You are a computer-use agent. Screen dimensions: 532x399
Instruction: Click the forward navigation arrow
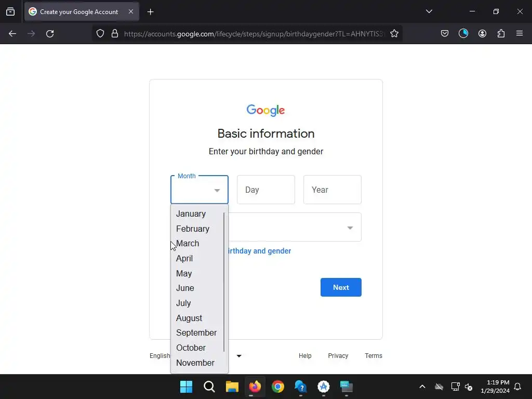click(31, 34)
